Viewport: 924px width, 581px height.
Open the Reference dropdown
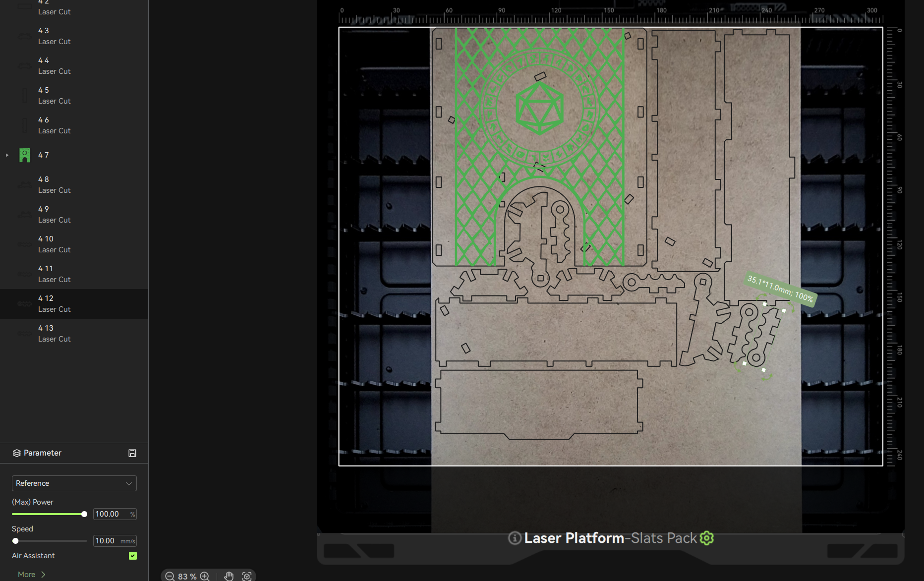point(74,483)
